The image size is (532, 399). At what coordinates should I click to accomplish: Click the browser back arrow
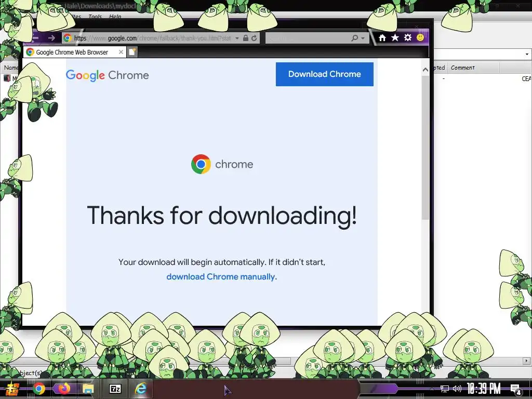click(35, 37)
